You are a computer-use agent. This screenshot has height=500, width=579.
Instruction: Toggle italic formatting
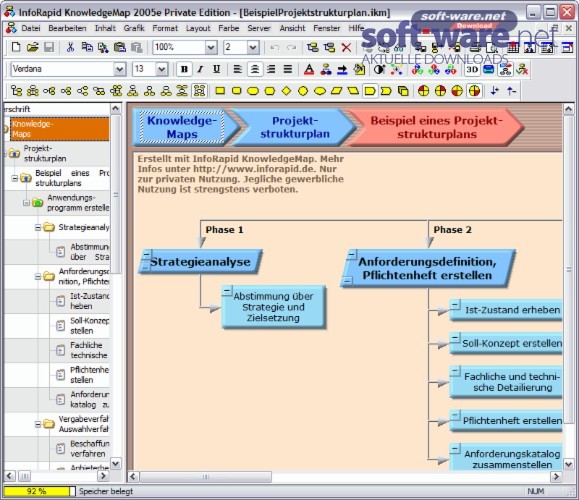[201, 69]
